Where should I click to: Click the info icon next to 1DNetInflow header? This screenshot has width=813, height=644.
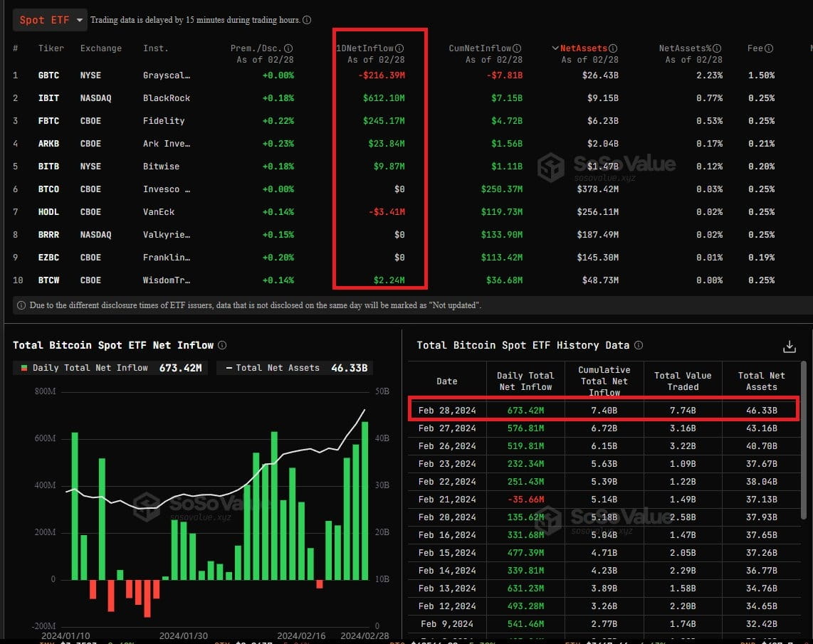click(400, 48)
